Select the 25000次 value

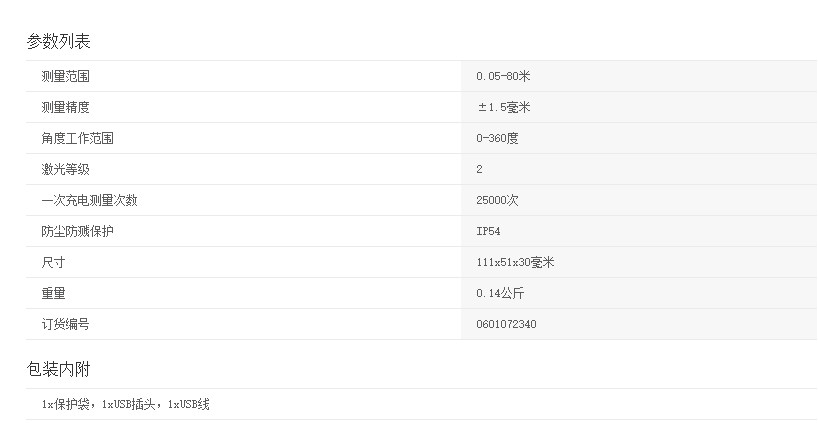(x=498, y=200)
